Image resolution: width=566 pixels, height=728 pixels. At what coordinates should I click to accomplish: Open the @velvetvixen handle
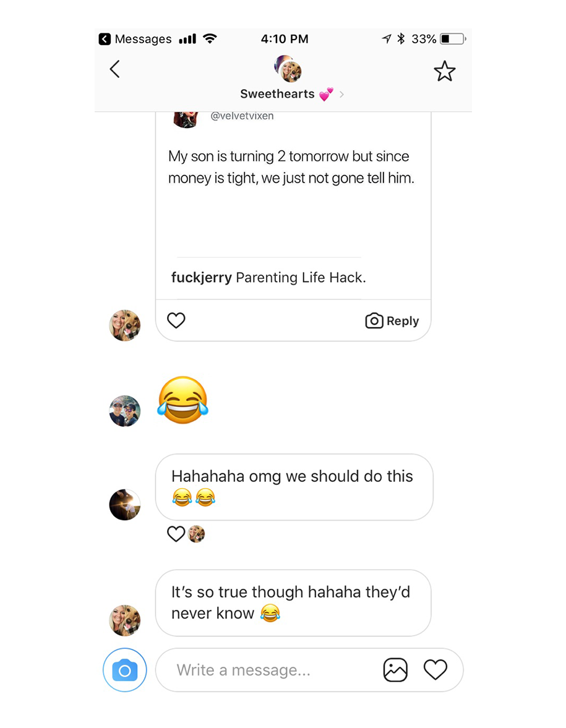[242, 116]
